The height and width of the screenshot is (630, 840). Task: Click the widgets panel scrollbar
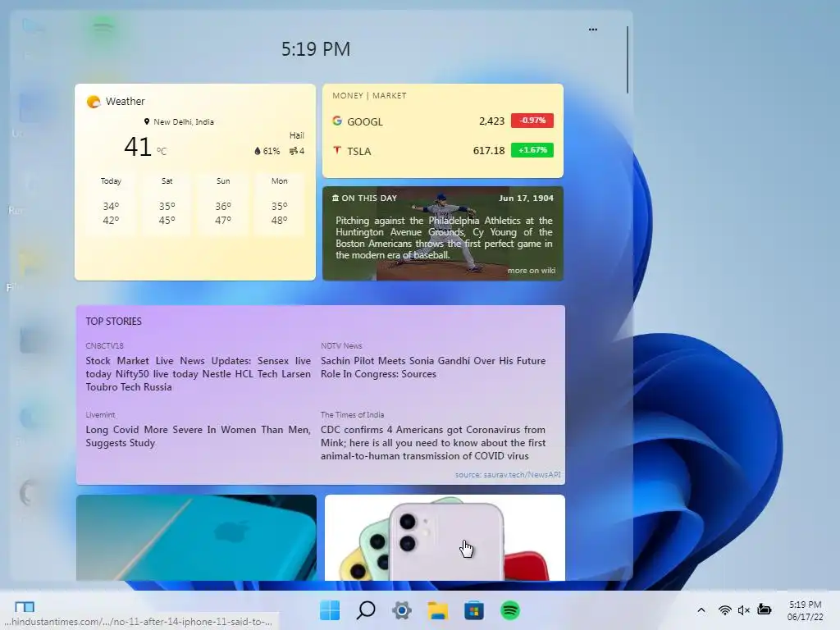627,59
